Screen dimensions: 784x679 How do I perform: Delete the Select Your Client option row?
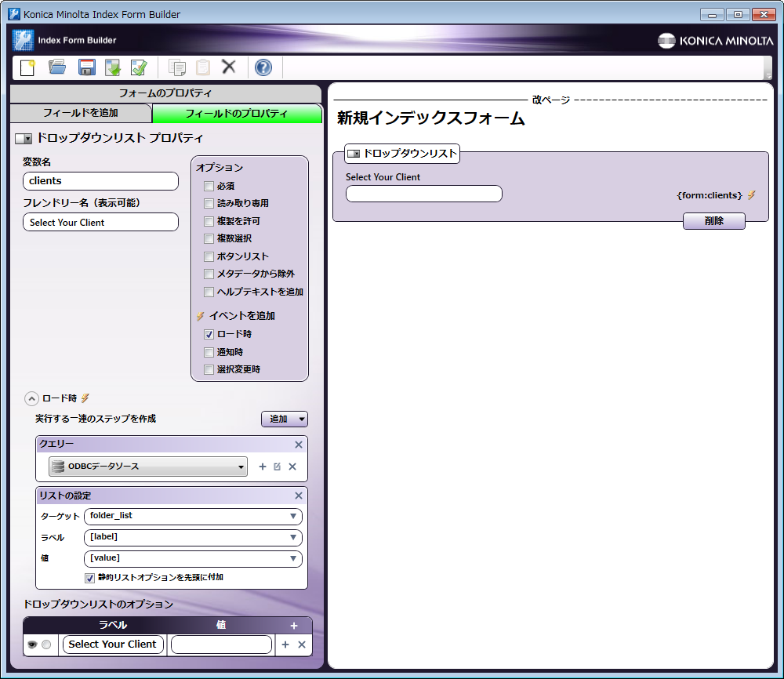(302, 645)
